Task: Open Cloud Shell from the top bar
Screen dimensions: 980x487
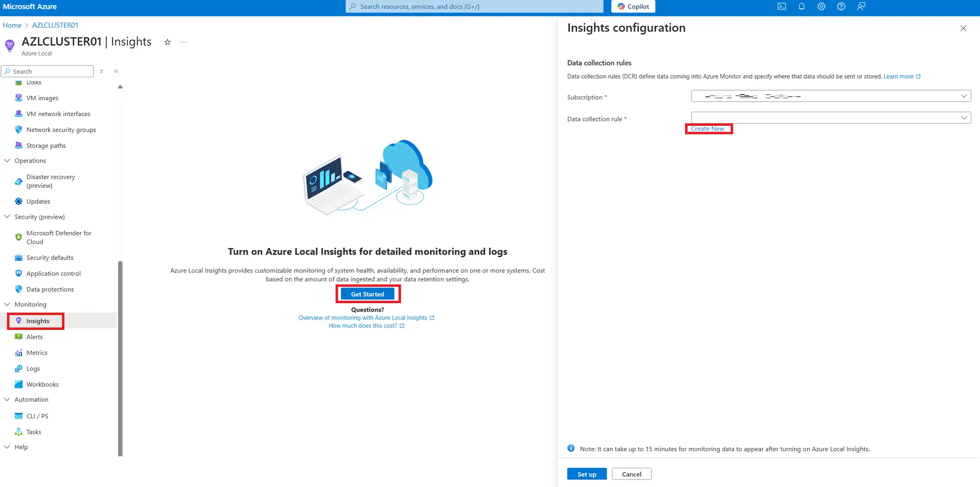Action: pos(781,6)
